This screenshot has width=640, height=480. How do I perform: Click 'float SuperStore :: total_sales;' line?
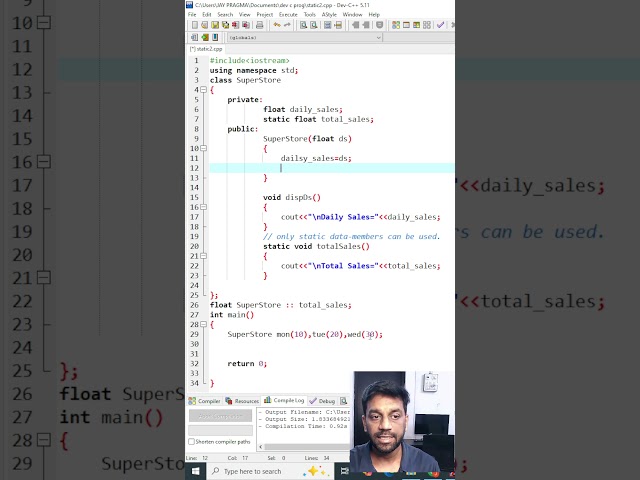coord(280,305)
